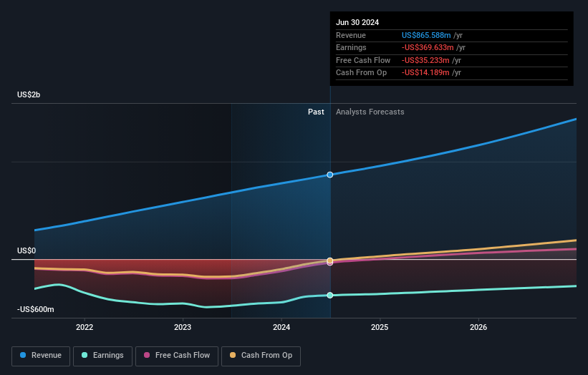Click the Cash From Op label in tooltip
The width and height of the screenshot is (588, 375).
(x=361, y=73)
